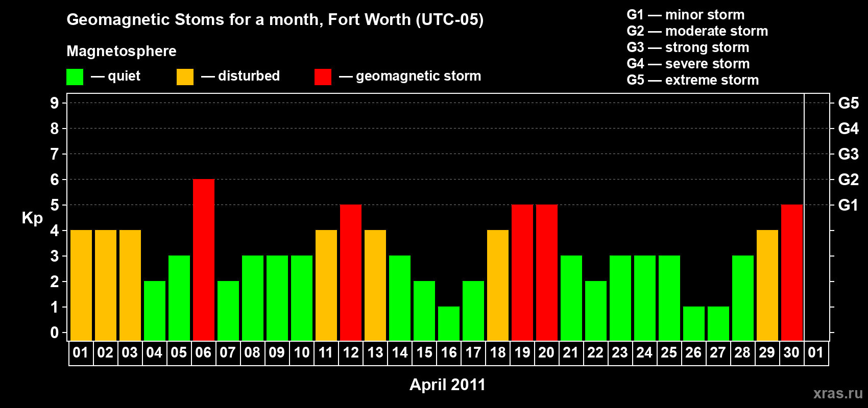The width and height of the screenshot is (868, 408).
Task: Click the orange disturbed legend swatch
Action: pos(185,77)
